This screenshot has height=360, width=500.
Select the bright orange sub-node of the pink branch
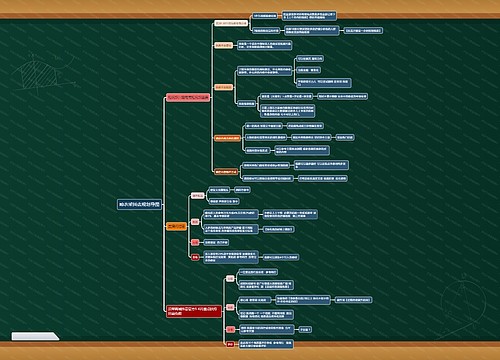tap(227, 138)
